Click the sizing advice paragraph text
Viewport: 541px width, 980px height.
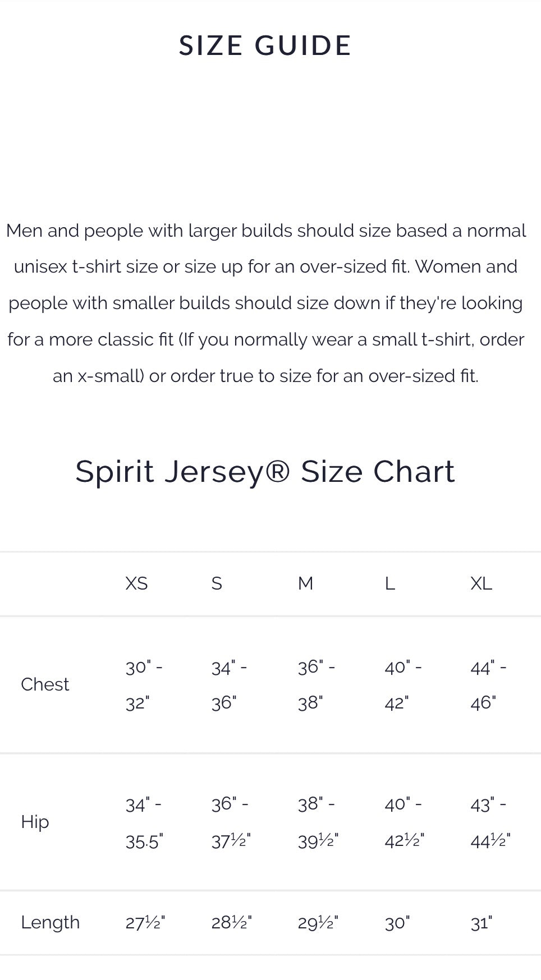pyautogui.click(x=265, y=303)
